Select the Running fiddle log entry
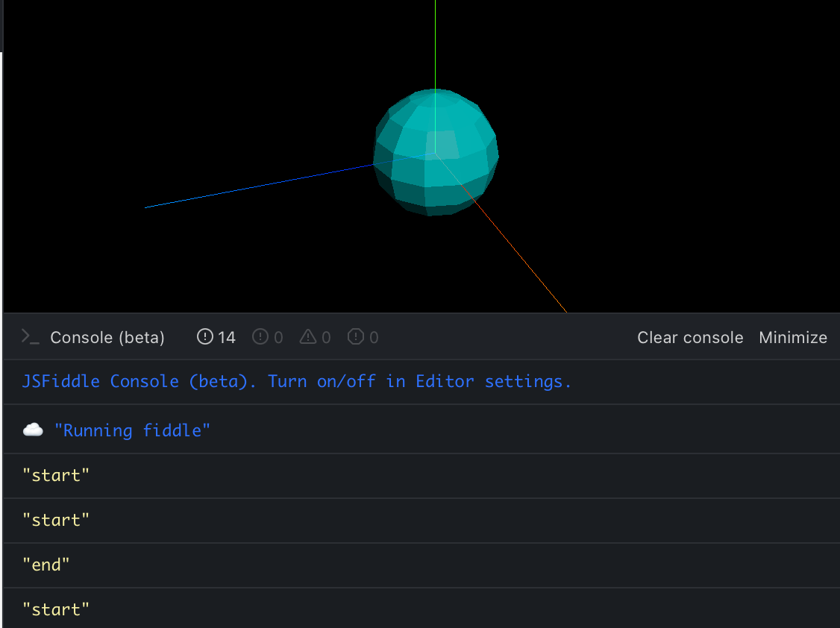This screenshot has width=840, height=628. [x=133, y=430]
